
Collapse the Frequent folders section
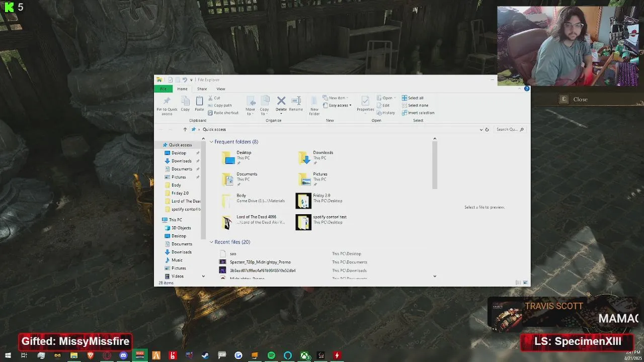211,142
